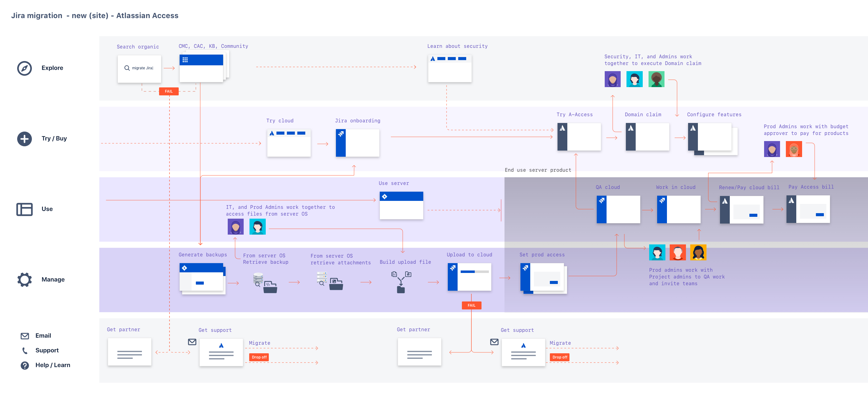The image size is (868, 418).
Task: Click the Build upload file merge icon
Action: [401, 282]
